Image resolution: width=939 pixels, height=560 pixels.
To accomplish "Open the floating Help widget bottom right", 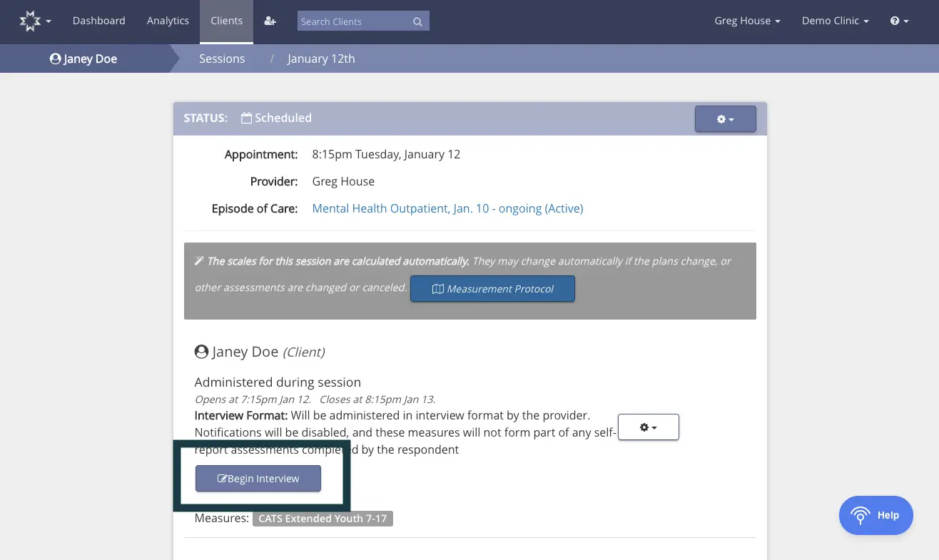I will click(x=875, y=515).
